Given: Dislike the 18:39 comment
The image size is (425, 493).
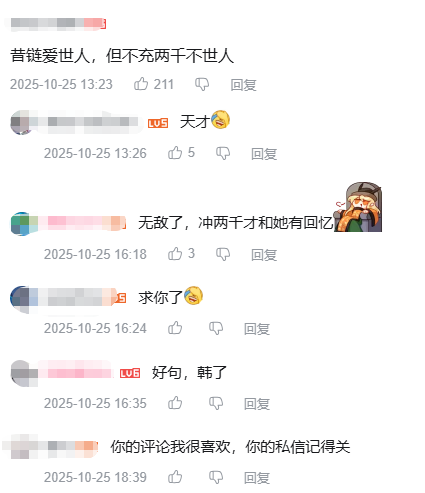Looking at the screenshot, I should [216, 478].
